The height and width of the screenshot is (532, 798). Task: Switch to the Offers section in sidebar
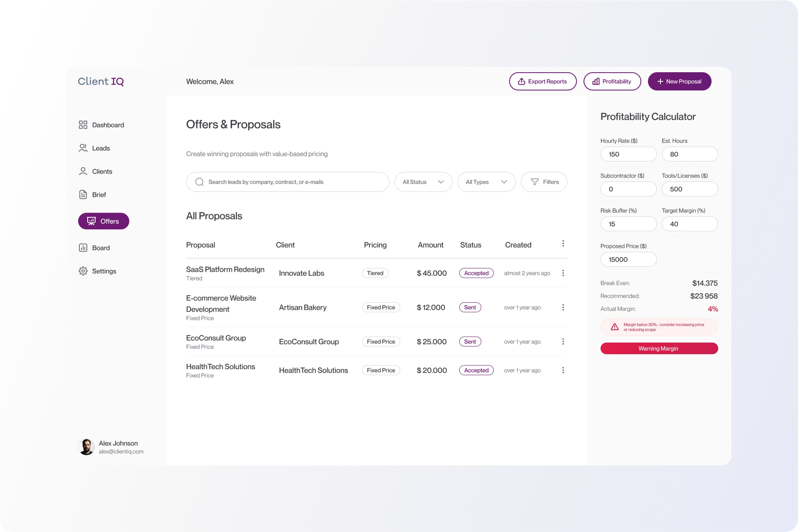(103, 221)
